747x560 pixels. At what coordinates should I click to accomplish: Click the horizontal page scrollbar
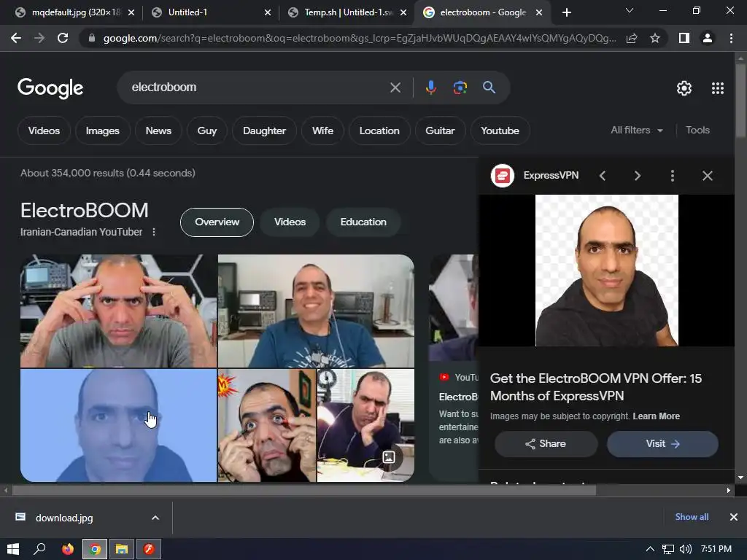tap(304, 491)
